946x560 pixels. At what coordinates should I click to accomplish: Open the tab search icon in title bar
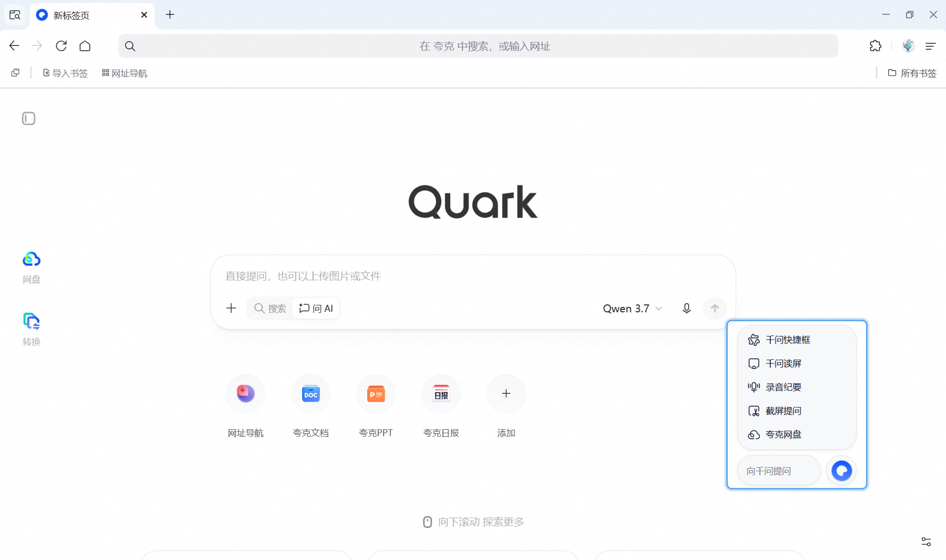pos(15,15)
